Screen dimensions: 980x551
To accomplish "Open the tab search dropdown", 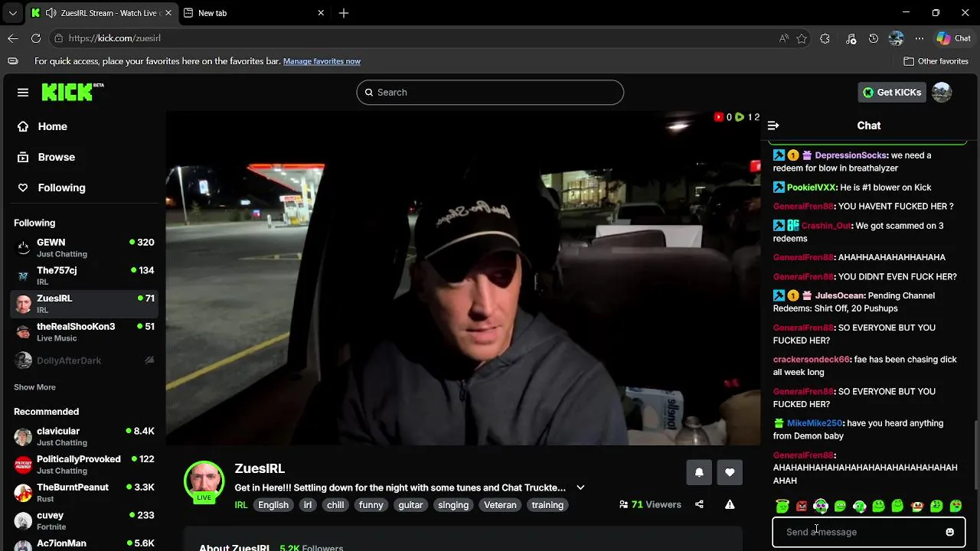I will pos(12,13).
